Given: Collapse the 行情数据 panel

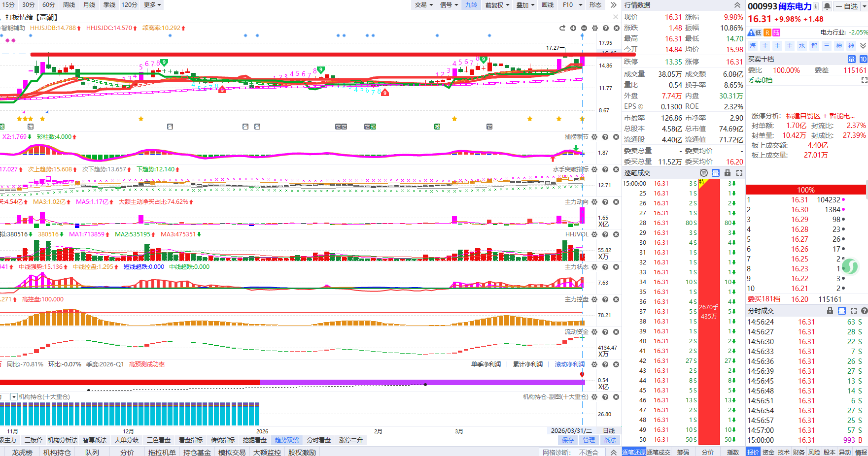Looking at the screenshot, I should (737, 5).
